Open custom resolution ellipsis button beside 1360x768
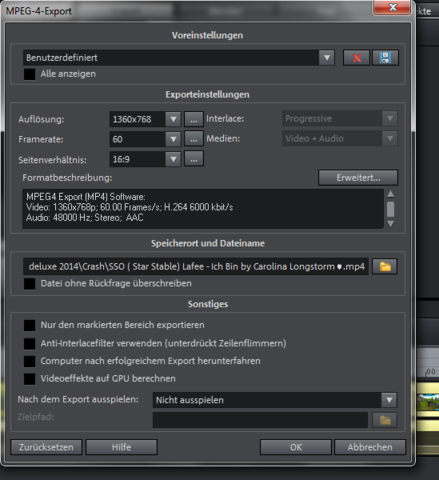Viewport: 439px width, 480px height. tap(194, 119)
